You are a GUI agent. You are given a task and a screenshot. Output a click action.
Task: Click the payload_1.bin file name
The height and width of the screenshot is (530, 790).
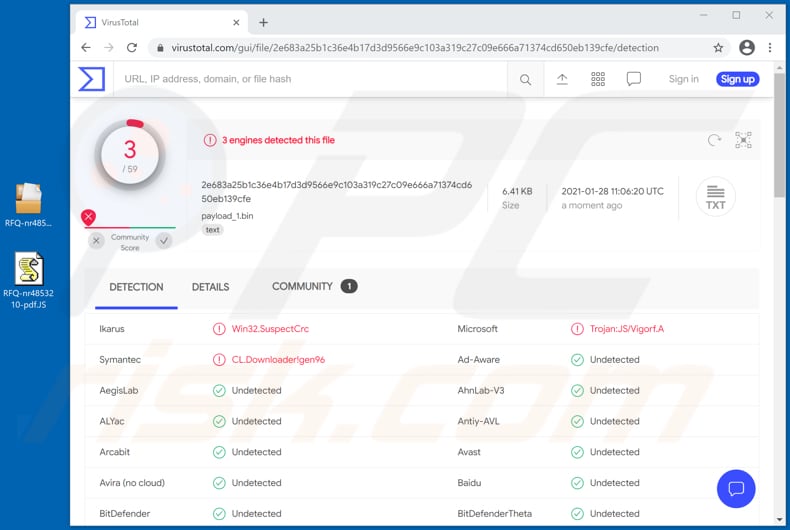click(x=227, y=216)
